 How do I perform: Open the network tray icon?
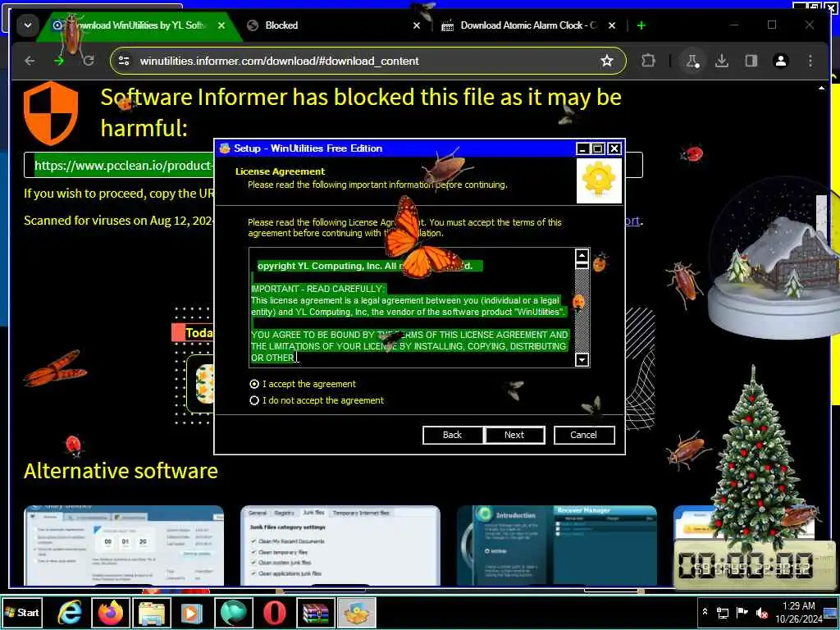(x=723, y=612)
